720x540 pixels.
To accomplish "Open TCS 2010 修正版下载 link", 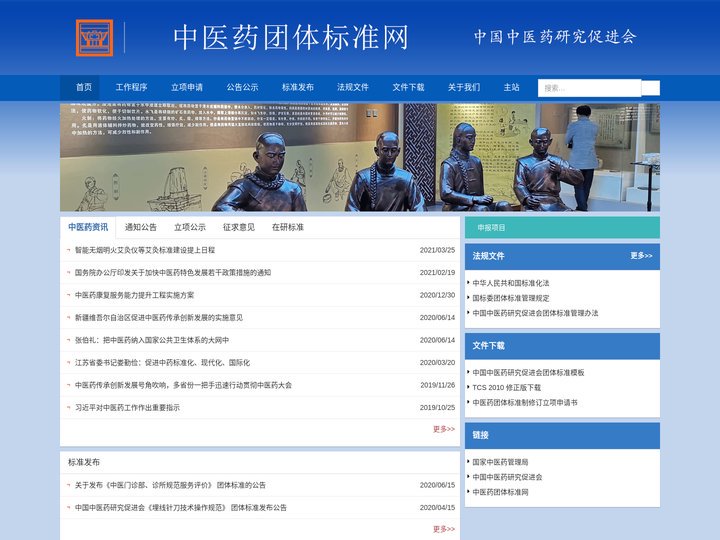I will coord(507,388).
